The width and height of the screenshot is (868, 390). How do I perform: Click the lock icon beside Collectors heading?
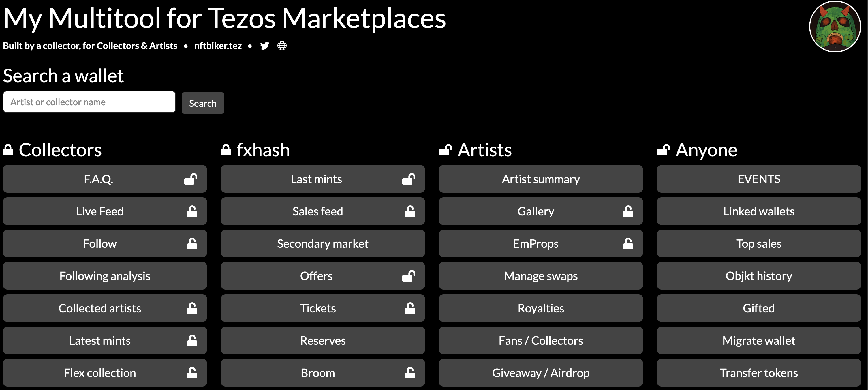(x=8, y=150)
